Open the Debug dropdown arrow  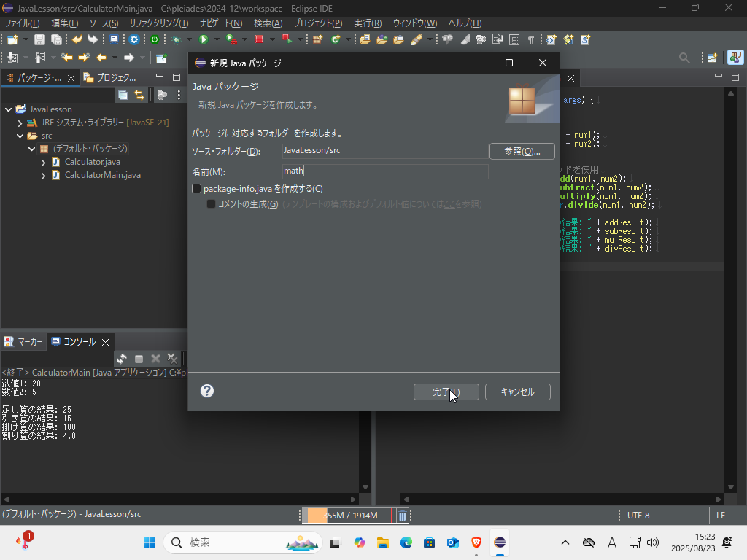click(189, 40)
